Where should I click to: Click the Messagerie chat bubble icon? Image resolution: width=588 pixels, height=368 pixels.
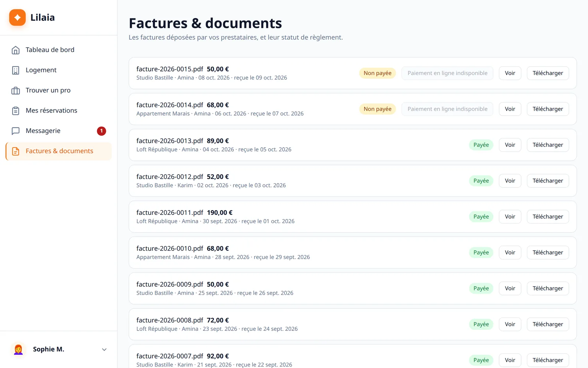coord(15,131)
